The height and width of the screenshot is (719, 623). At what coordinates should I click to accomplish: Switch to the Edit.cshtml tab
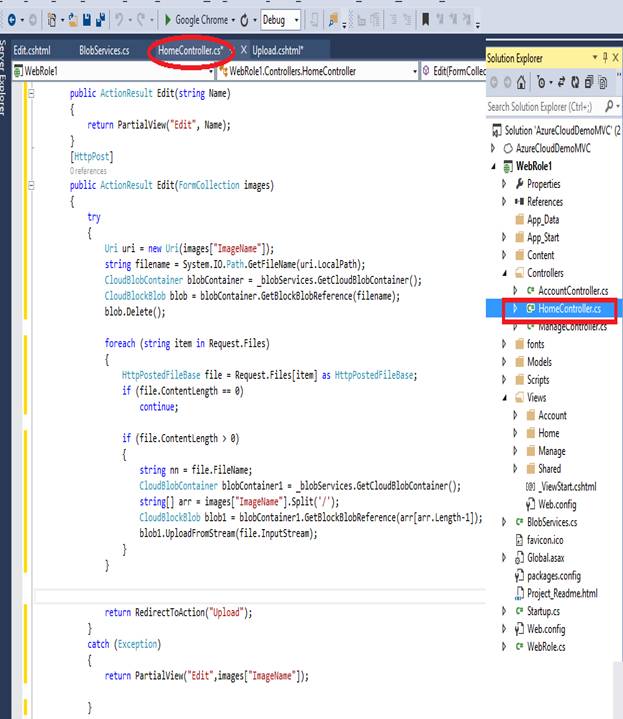(x=32, y=50)
